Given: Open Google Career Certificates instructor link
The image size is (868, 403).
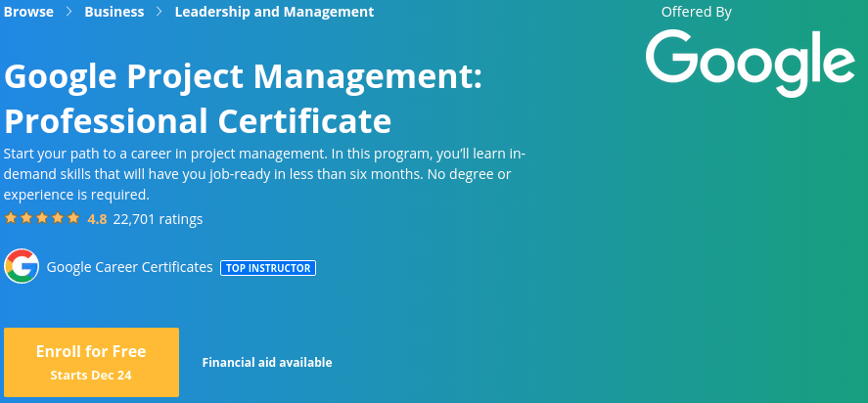Looking at the screenshot, I should pos(129,267).
